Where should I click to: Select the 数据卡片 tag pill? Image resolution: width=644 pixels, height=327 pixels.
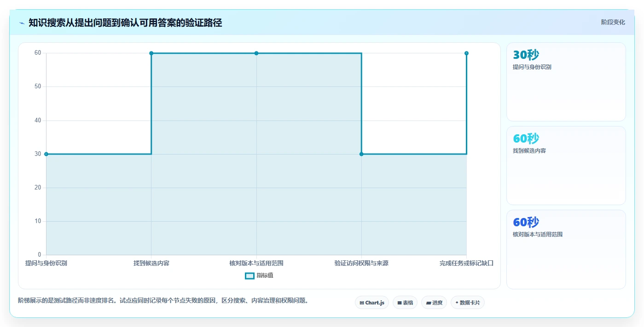coord(468,303)
